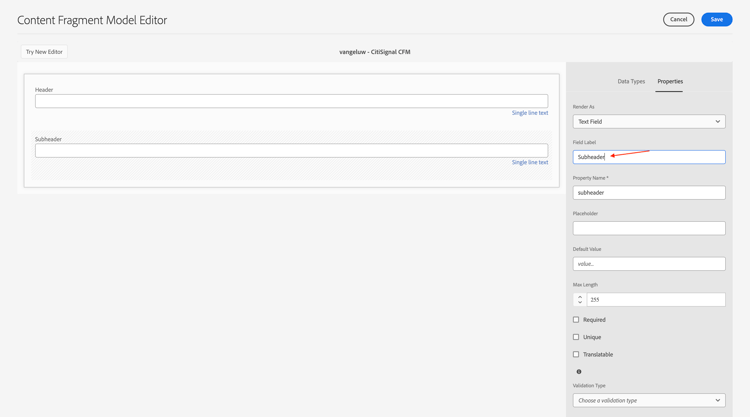The width and height of the screenshot is (750, 417).
Task: Select the Subheader field in the model
Action: (291, 151)
